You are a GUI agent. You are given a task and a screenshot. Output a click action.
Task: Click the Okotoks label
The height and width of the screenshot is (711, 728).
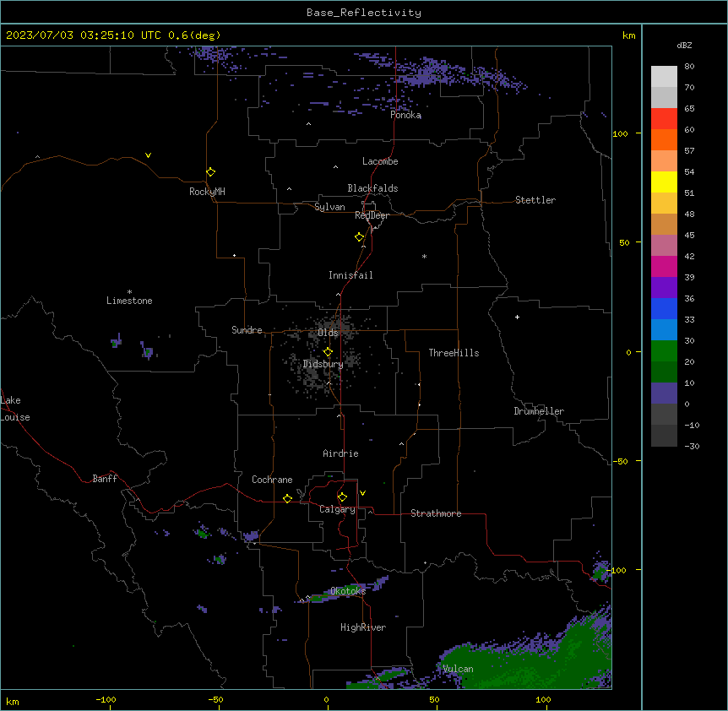click(348, 591)
